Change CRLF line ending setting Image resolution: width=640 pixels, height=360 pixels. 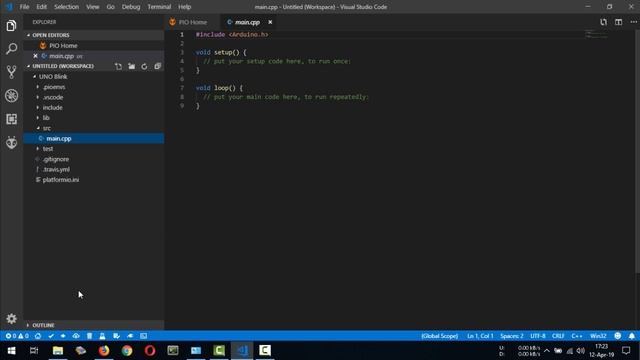[558, 336]
